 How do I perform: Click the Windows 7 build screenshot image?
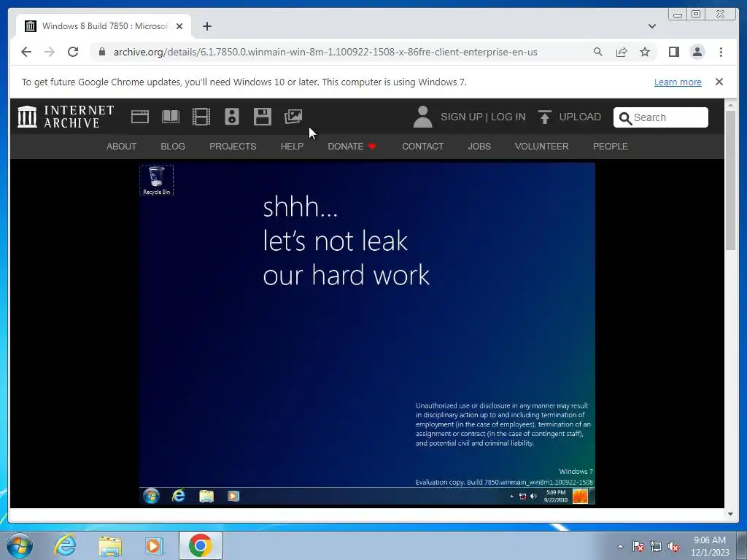click(x=367, y=333)
